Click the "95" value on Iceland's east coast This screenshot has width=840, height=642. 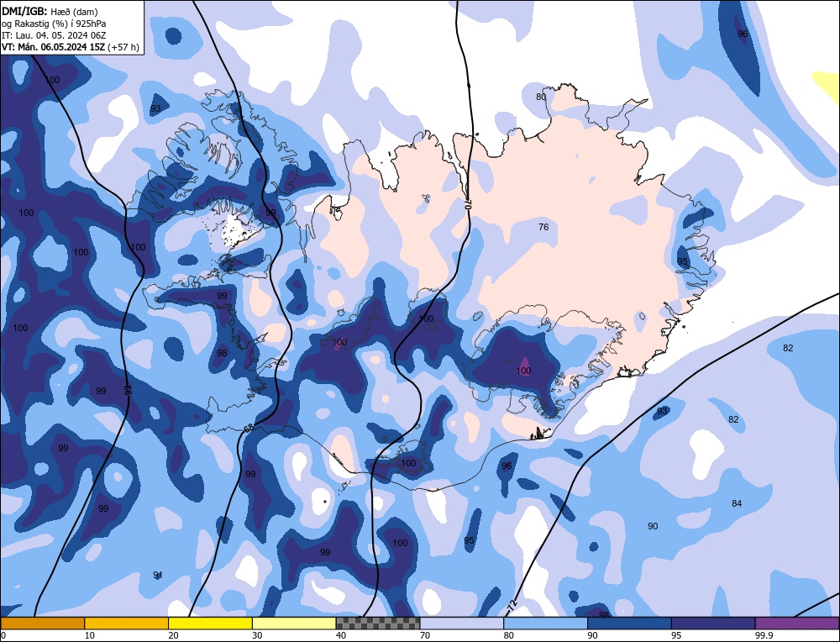pyautogui.click(x=682, y=261)
